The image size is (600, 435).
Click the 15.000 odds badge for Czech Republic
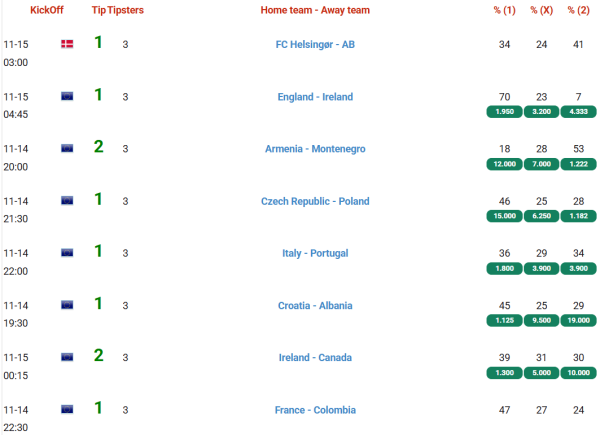click(x=505, y=215)
